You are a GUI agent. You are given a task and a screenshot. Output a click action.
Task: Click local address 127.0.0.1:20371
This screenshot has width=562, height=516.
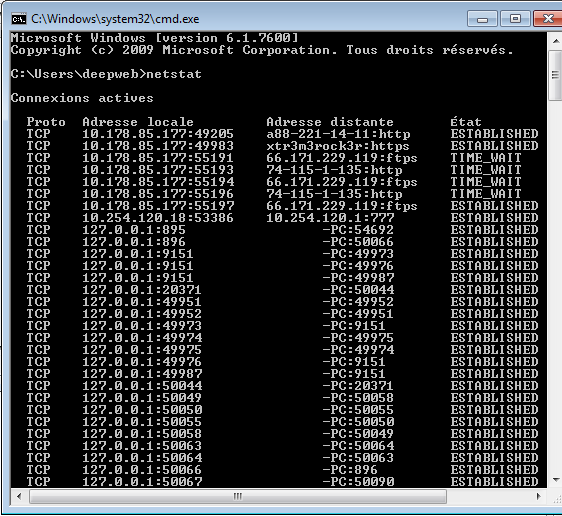click(142, 290)
